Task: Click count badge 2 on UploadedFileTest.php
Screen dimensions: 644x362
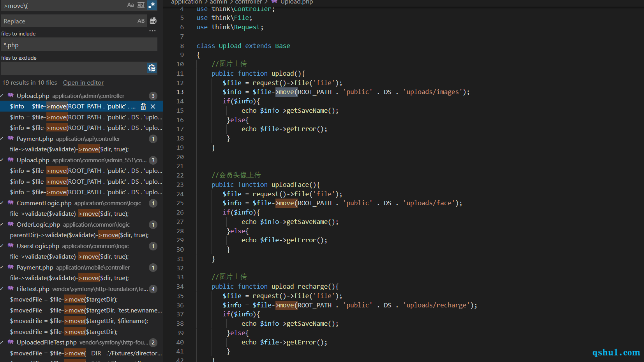Action: point(153,342)
